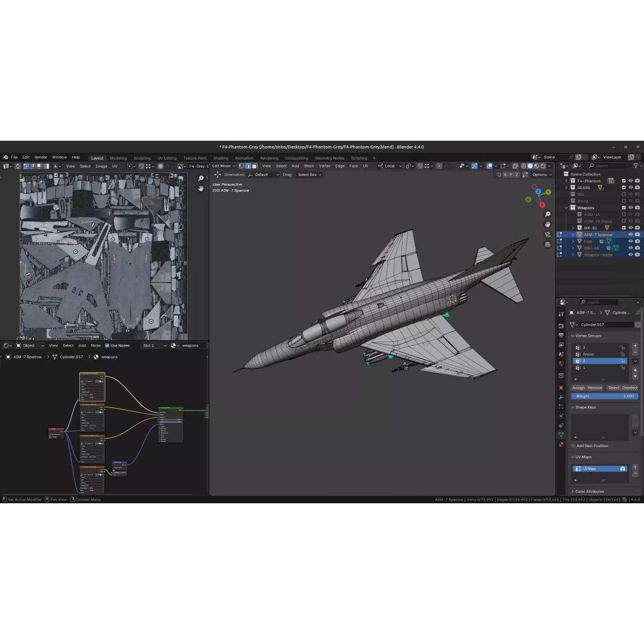
Task: Add new vertex group plus button
Action: coord(636,346)
